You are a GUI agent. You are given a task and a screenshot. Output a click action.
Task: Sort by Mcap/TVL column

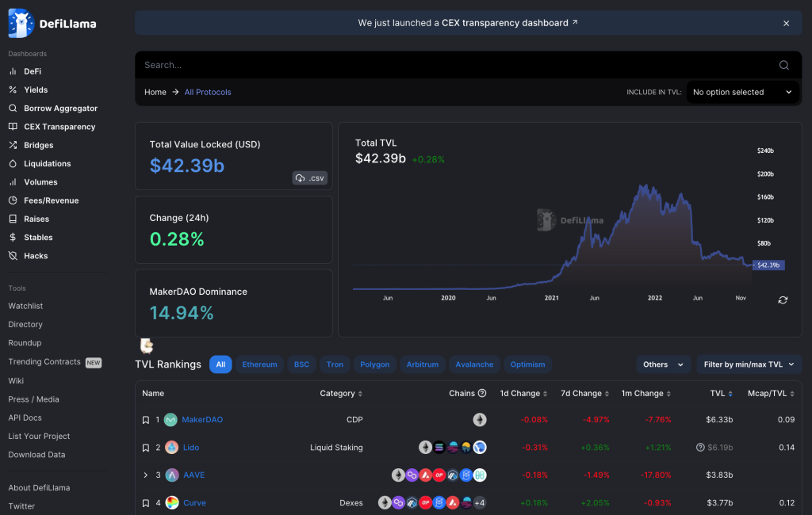click(771, 393)
